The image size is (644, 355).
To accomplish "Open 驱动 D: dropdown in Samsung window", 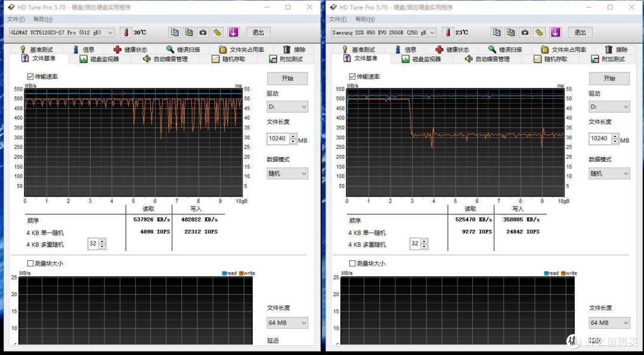I will point(609,107).
